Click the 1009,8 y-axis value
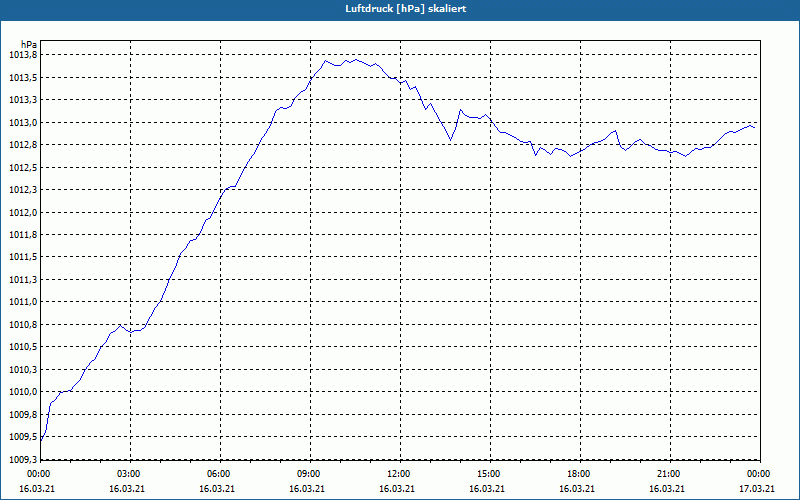This screenshot has width=800, height=500. (x=23, y=414)
